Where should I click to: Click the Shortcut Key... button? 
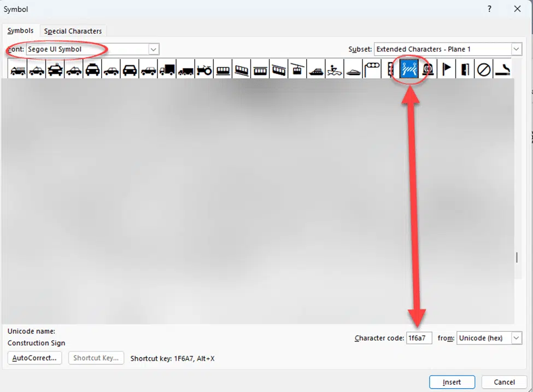(96, 358)
